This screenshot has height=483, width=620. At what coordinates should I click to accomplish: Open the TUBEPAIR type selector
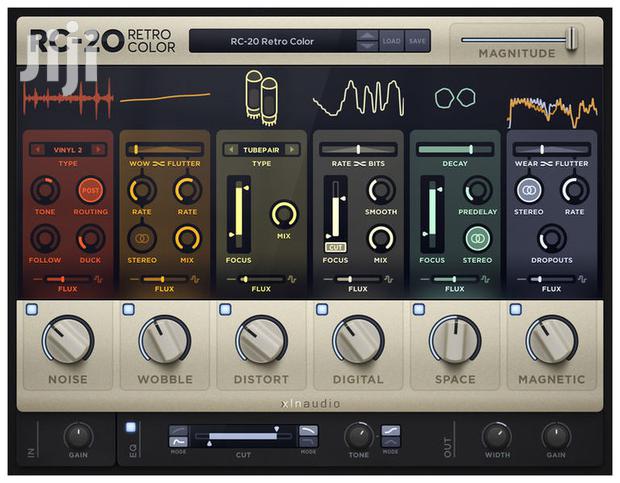tap(261, 150)
